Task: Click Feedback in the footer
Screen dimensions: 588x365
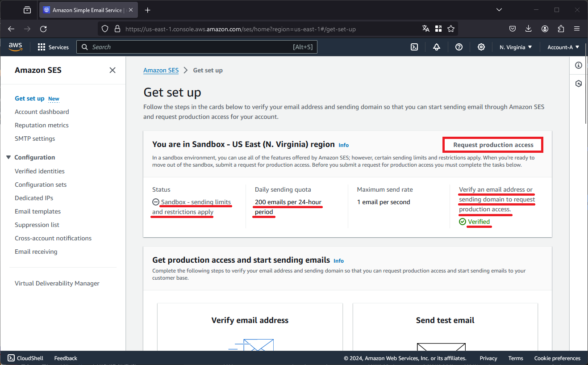Action: coord(66,358)
